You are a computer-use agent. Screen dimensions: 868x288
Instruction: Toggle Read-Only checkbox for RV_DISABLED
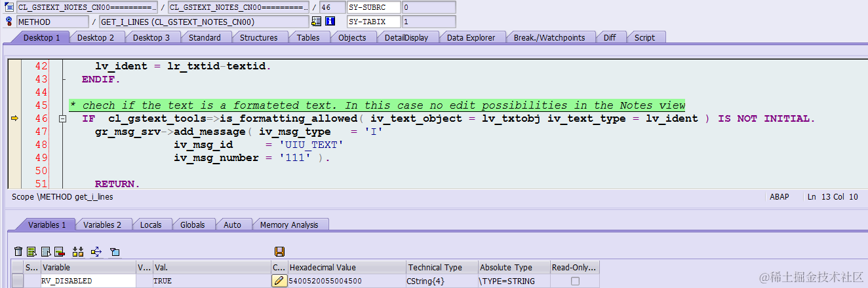[575, 281]
